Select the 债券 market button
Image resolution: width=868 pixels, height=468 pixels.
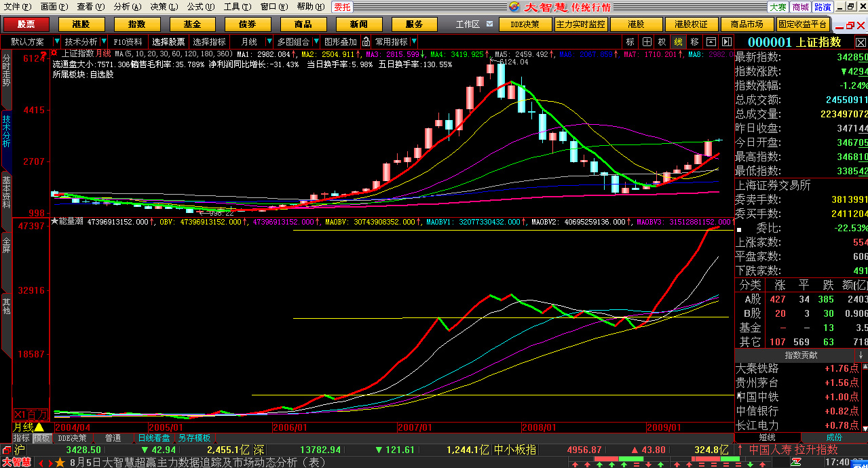[x=248, y=24]
